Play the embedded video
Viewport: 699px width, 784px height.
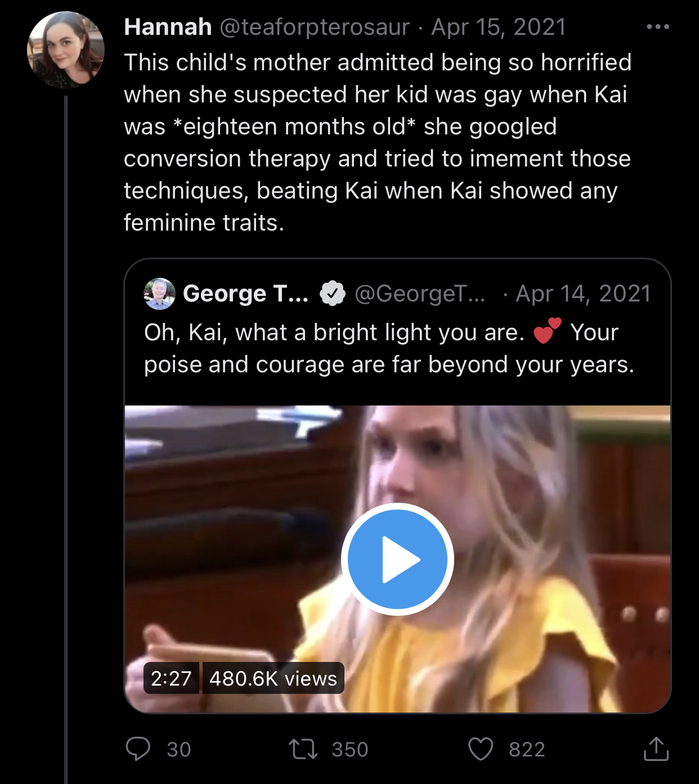pyautogui.click(x=397, y=559)
